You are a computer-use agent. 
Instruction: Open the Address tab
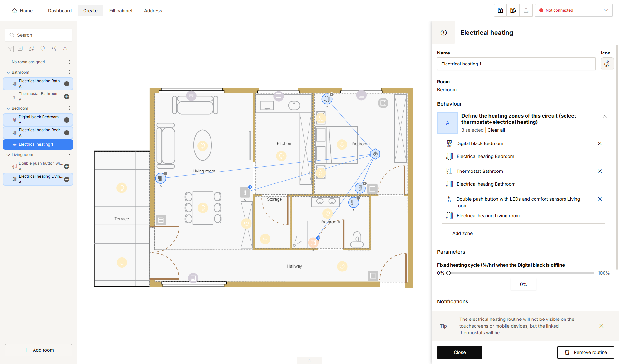pos(153,11)
